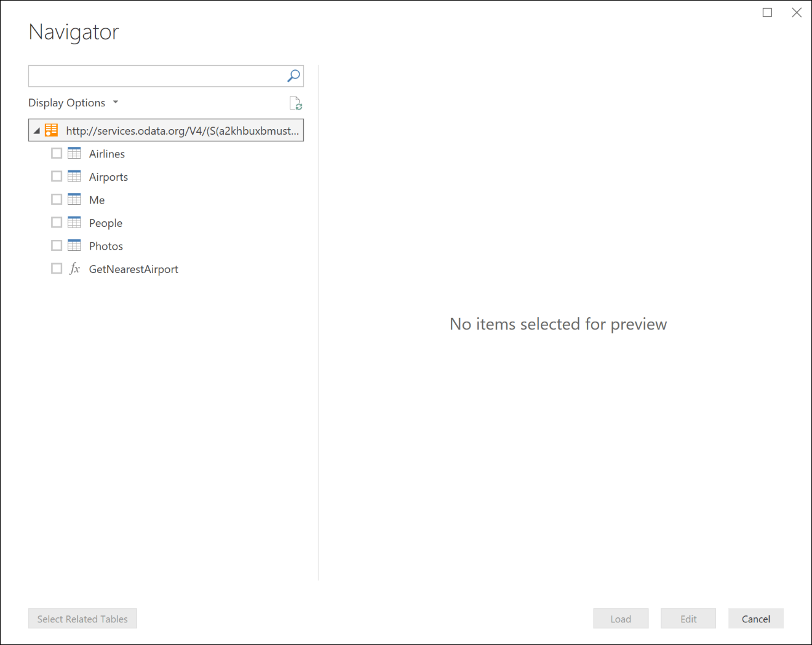Screen dimensions: 812x645
Task: Click the Select Related Tables button
Action: pos(82,618)
